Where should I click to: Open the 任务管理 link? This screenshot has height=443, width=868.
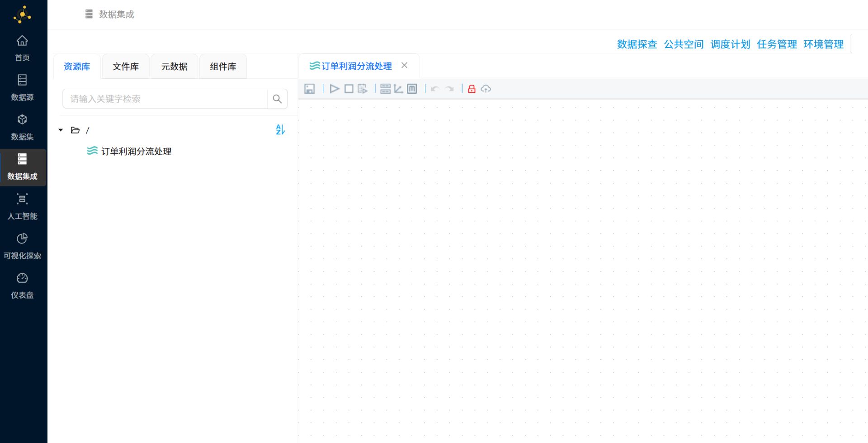(x=777, y=44)
